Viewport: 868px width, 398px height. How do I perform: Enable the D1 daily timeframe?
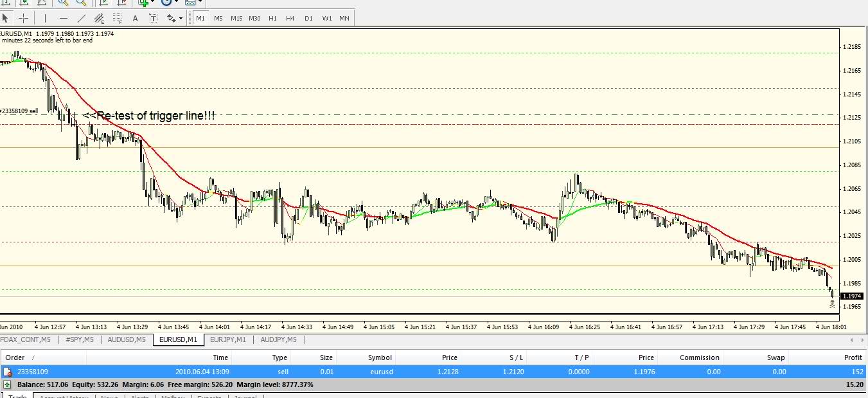click(308, 18)
